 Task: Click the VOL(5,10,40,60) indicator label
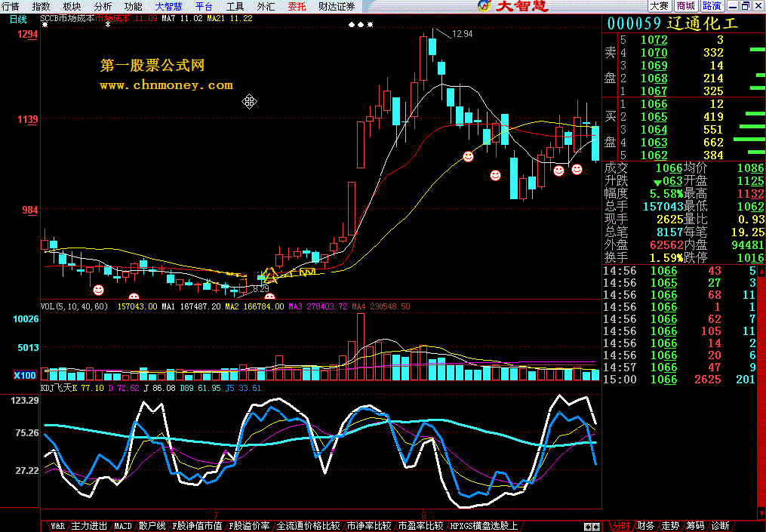coord(74,307)
